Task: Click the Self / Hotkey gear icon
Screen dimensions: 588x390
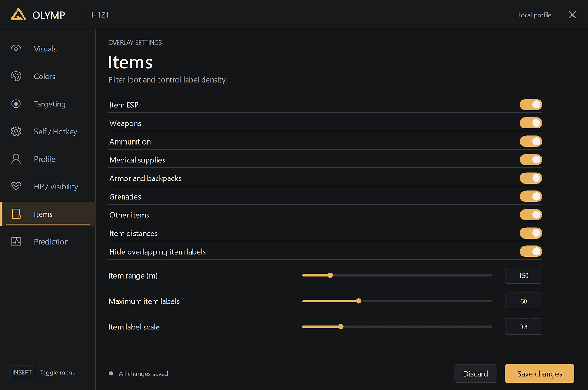Action: 16,131
